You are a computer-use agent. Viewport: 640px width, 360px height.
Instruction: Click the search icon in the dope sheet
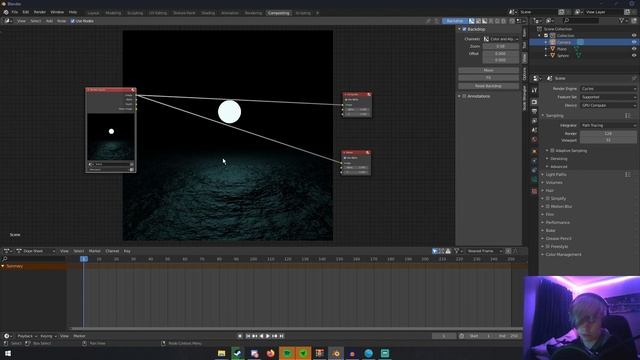tap(5, 259)
